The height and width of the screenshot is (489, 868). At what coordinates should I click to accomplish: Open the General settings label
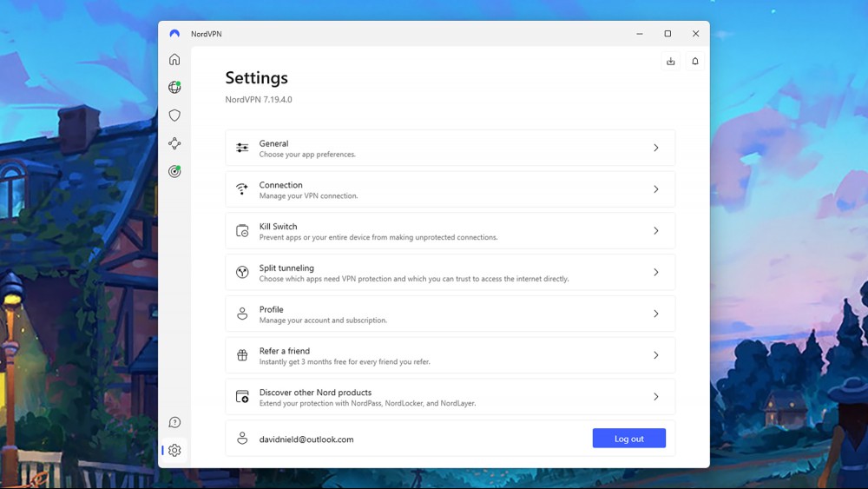click(x=273, y=143)
